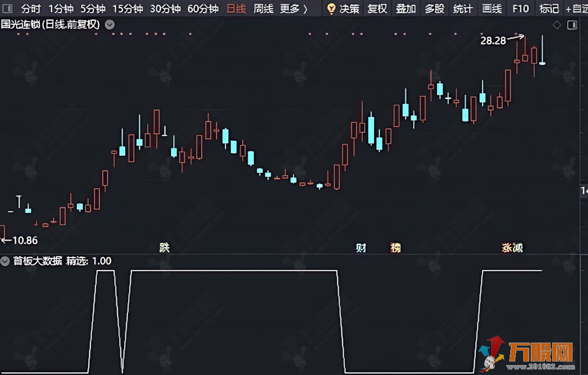Click the 减 marker near chart bottom
Image resolution: width=588 pixels, height=375 pixels.
tap(518, 248)
